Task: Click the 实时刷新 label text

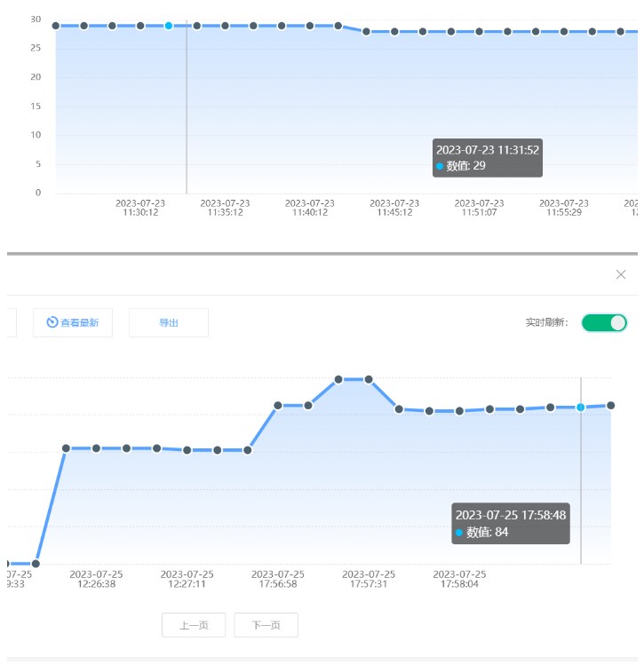Action: click(546, 322)
